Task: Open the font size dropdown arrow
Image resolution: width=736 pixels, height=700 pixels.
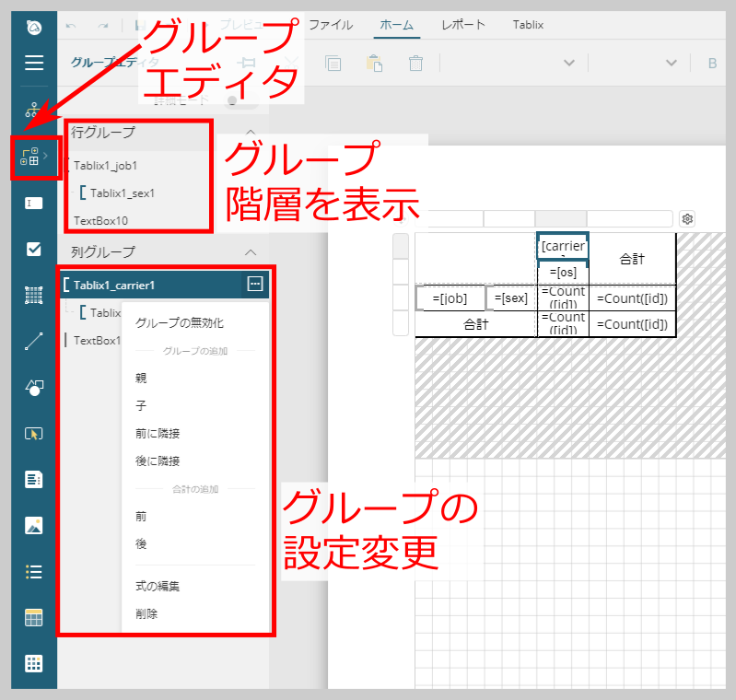Action: (672, 63)
